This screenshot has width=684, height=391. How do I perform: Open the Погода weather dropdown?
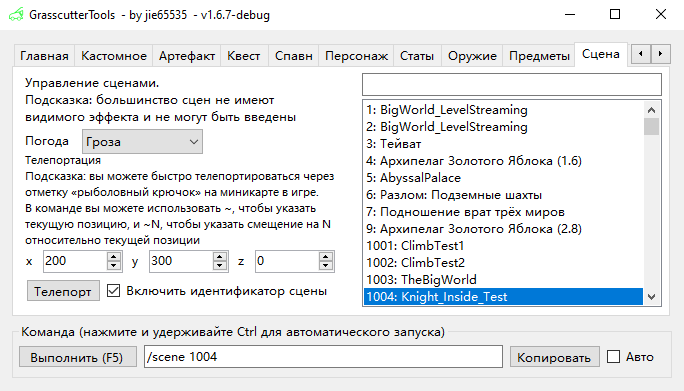pos(142,142)
